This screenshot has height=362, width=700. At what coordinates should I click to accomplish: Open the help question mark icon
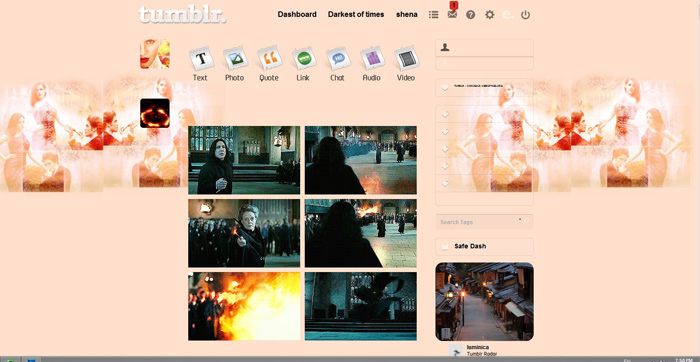[x=471, y=15]
